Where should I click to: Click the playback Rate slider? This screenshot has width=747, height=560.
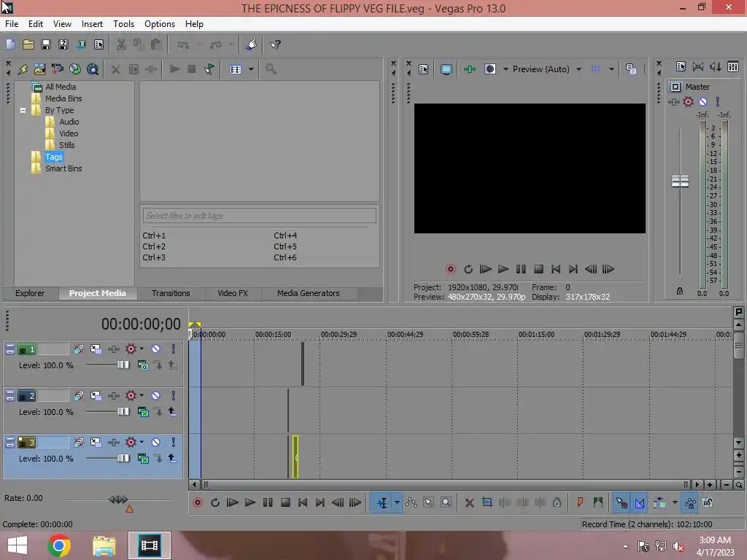pos(118,499)
